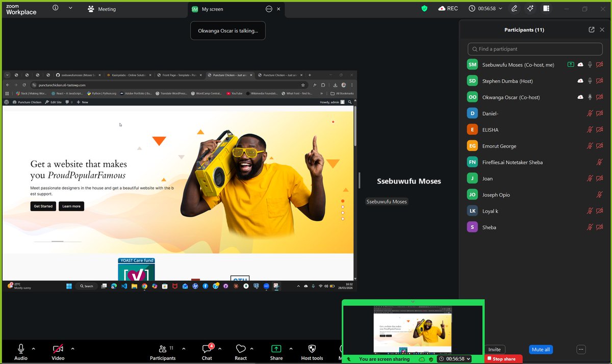The height and width of the screenshot is (364, 612).
Task: Click Get Started on shared website
Action: [43, 206]
